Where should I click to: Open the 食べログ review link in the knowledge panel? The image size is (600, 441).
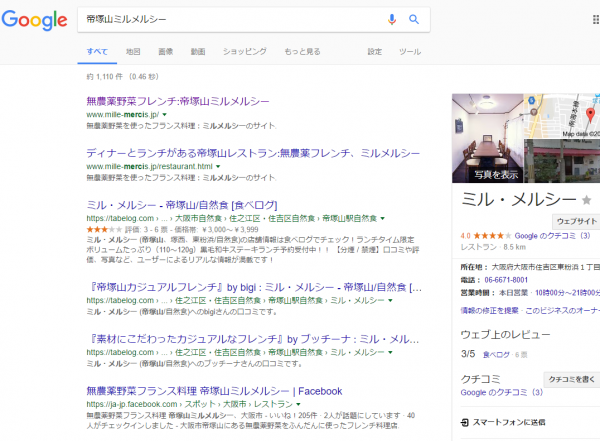[496, 355]
